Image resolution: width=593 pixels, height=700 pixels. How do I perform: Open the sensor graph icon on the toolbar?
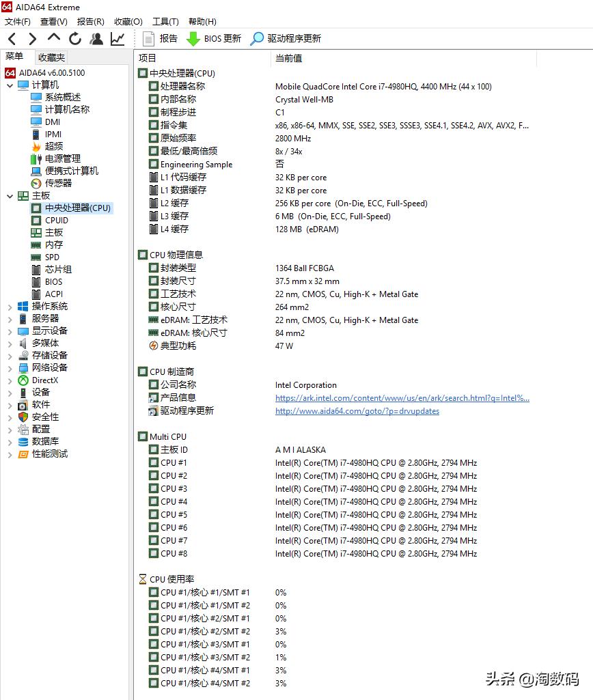point(117,39)
